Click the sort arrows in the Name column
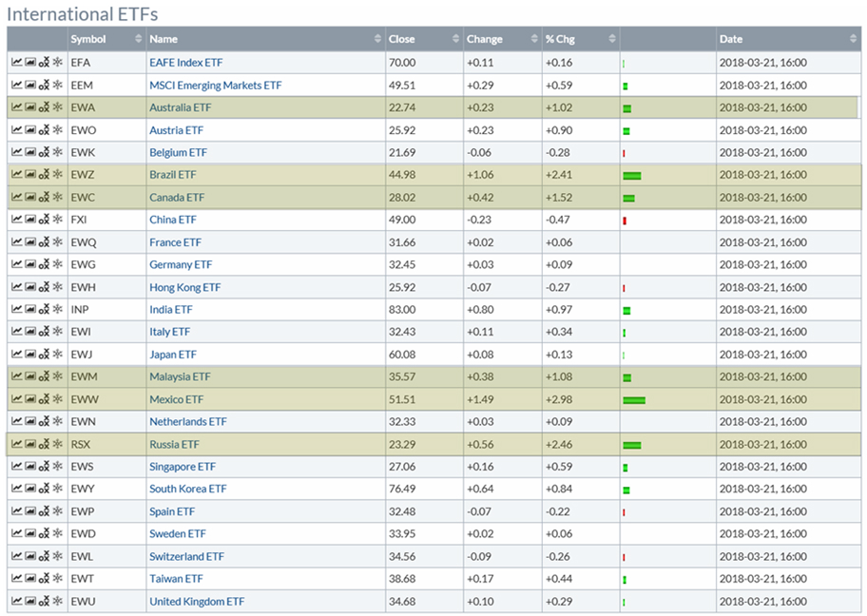The height and width of the screenshot is (616, 867). tap(376, 39)
